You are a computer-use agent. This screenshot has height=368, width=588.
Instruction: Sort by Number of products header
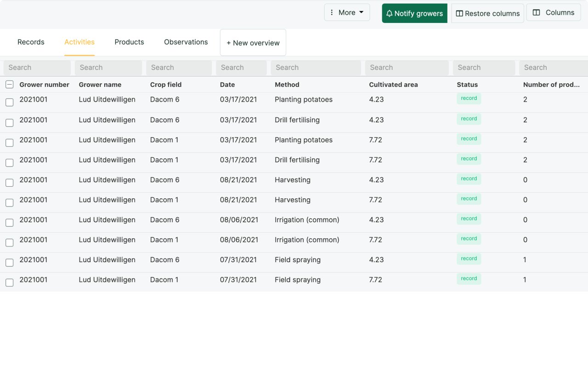[551, 85]
